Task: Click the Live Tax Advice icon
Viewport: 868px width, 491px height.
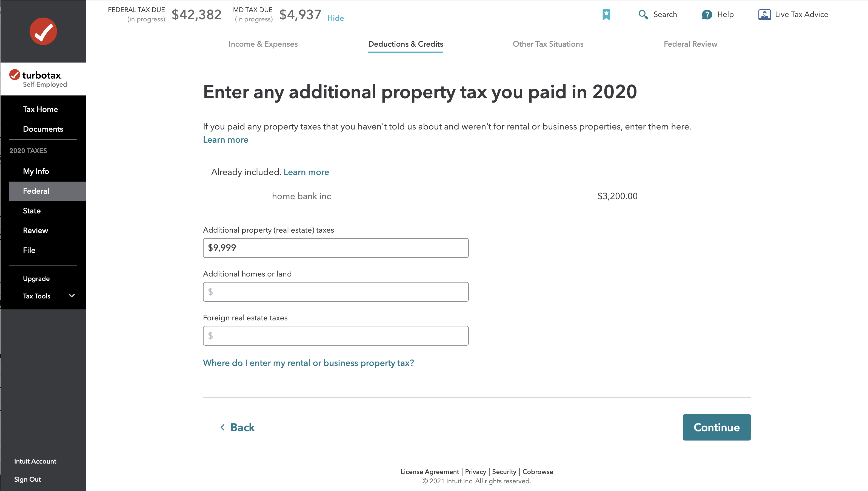Action: pyautogui.click(x=764, y=15)
